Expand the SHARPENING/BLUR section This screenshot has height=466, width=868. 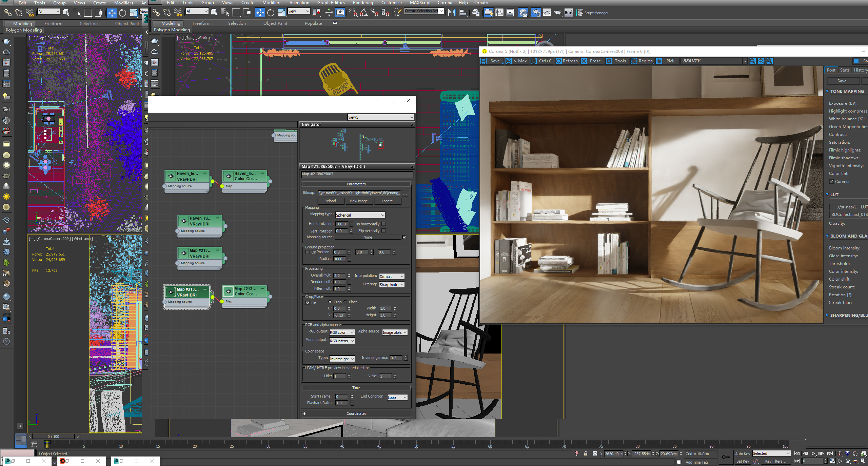tap(827, 315)
